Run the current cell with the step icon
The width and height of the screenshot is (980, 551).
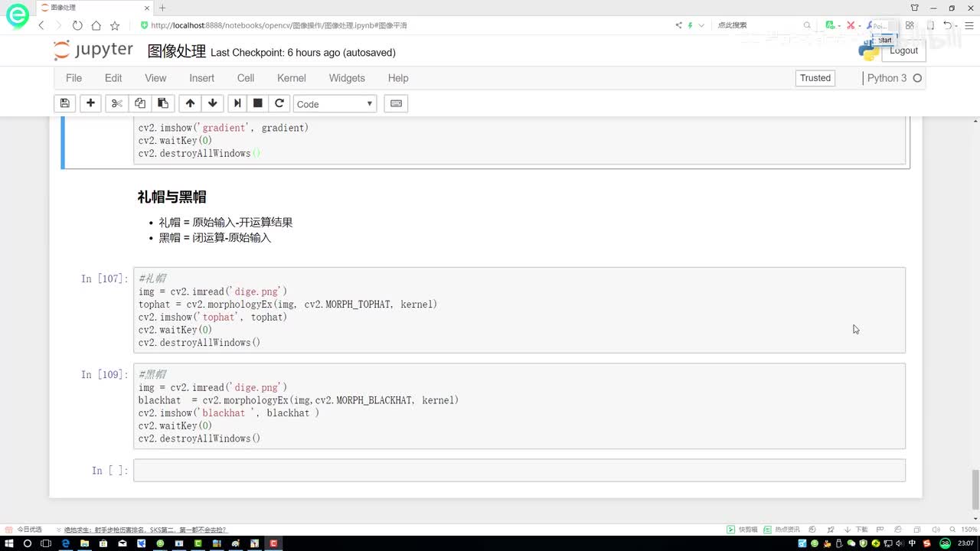[237, 103]
